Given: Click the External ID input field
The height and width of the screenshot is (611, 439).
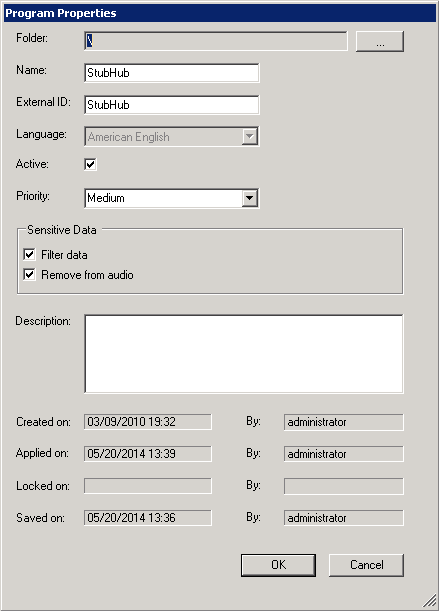Looking at the screenshot, I should click(171, 105).
